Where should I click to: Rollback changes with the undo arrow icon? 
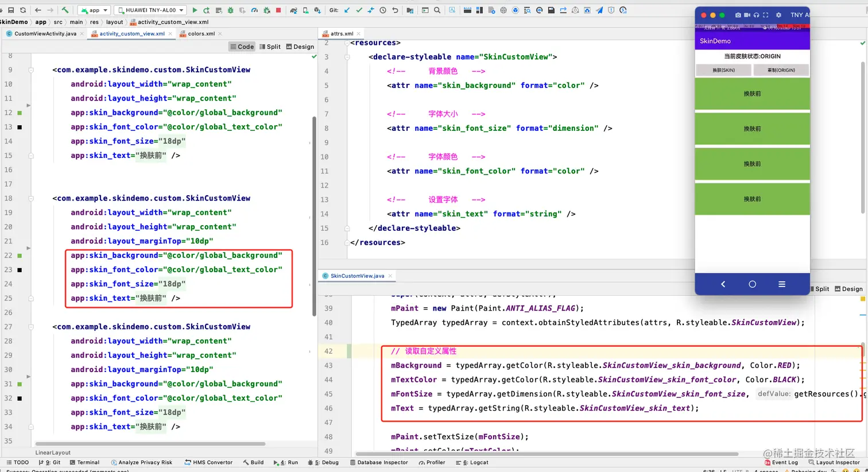click(x=395, y=10)
